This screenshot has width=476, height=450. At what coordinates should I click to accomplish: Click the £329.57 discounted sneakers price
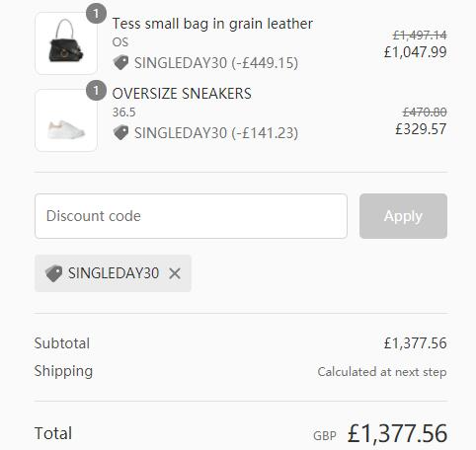coord(421,129)
